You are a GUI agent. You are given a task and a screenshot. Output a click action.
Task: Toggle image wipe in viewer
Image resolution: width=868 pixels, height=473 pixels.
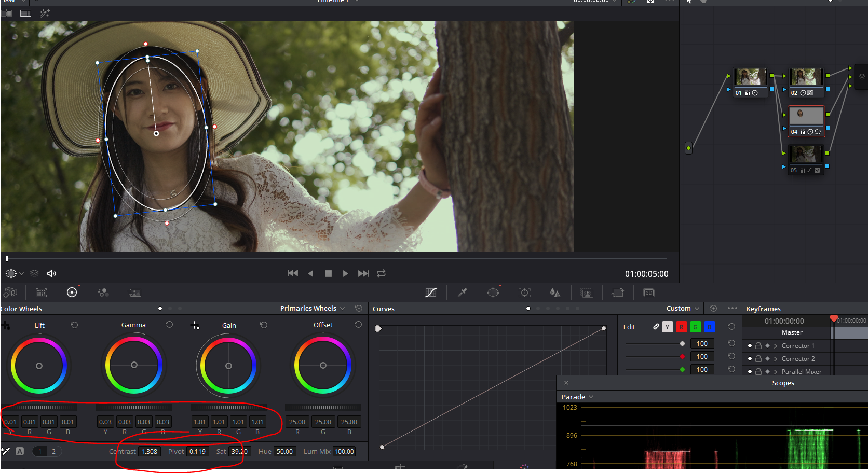(x=7, y=13)
